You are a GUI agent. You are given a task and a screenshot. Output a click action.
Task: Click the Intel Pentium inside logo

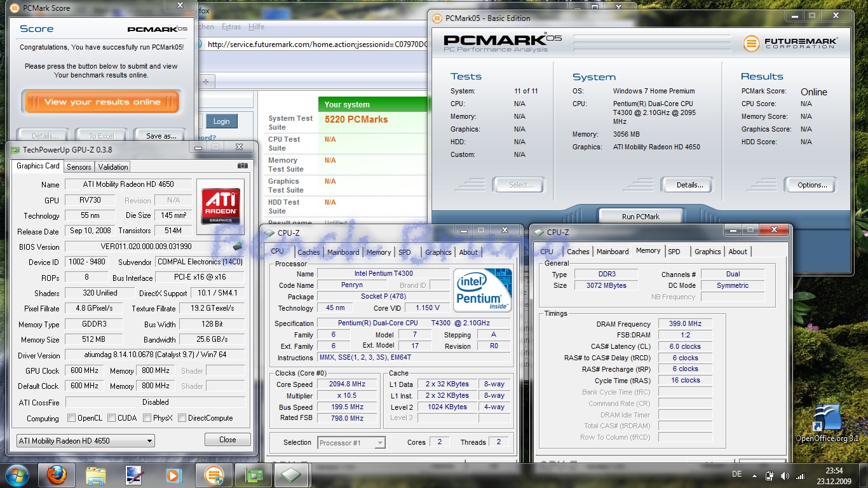point(483,289)
